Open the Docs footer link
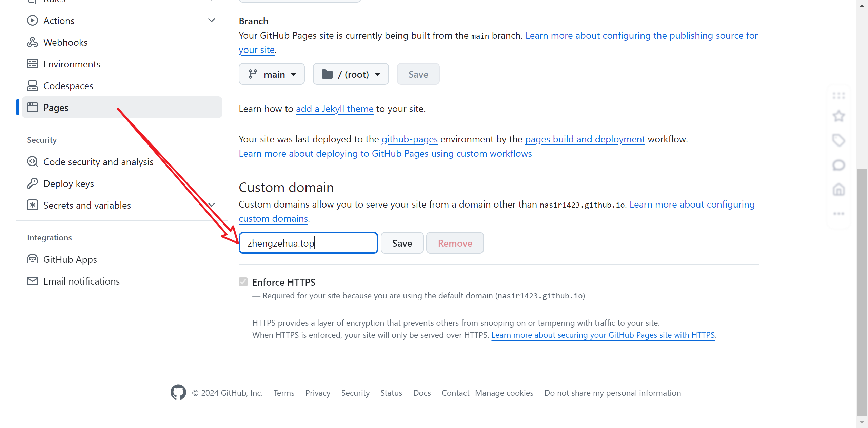The height and width of the screenshot is (428, 868). 422,393
